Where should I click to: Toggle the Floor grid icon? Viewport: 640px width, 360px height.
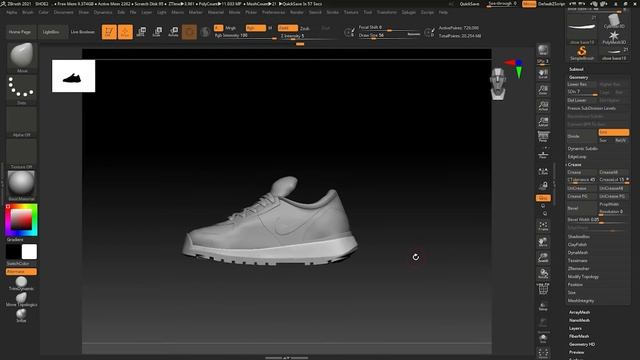point(543,154)
